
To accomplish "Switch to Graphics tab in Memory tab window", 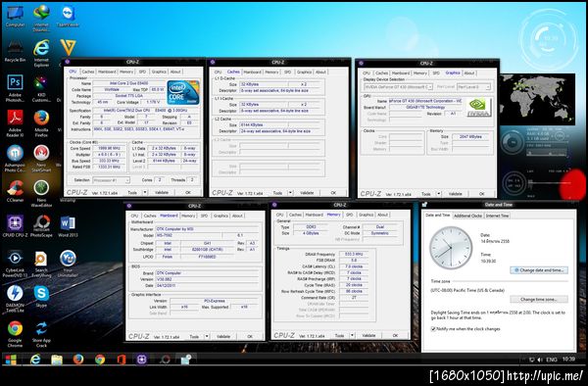I will click(366, 215).
